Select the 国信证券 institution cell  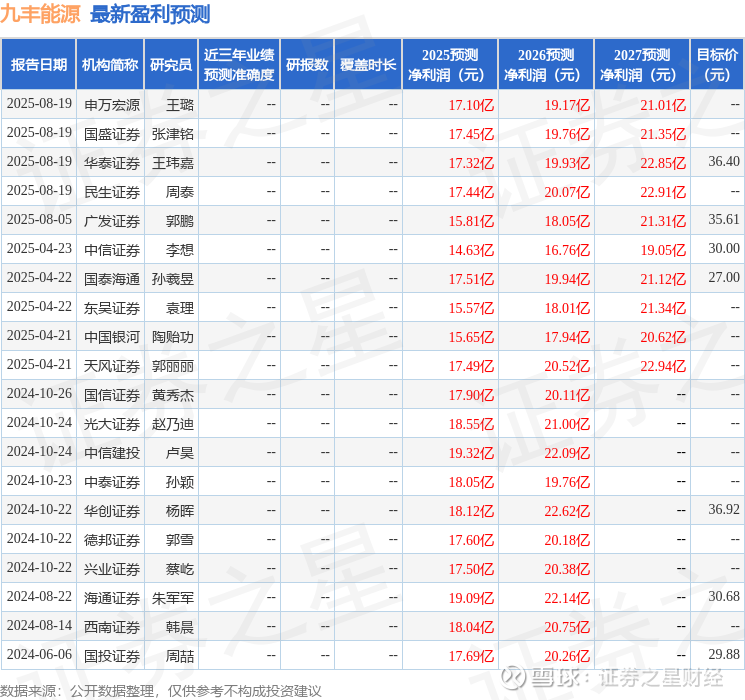pyautogui.click(x=112, y=395)
